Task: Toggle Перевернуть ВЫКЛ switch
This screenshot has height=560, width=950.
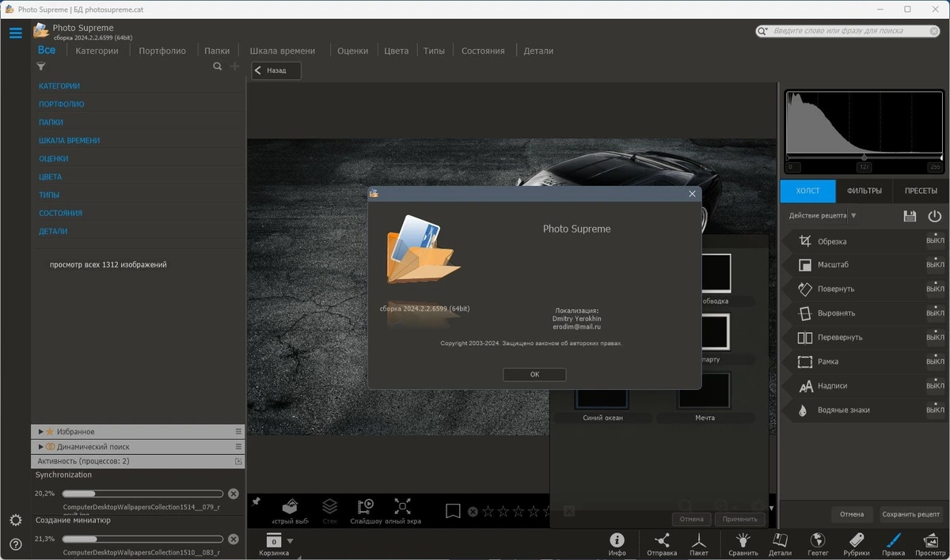Action: click(x=936, y=338)
